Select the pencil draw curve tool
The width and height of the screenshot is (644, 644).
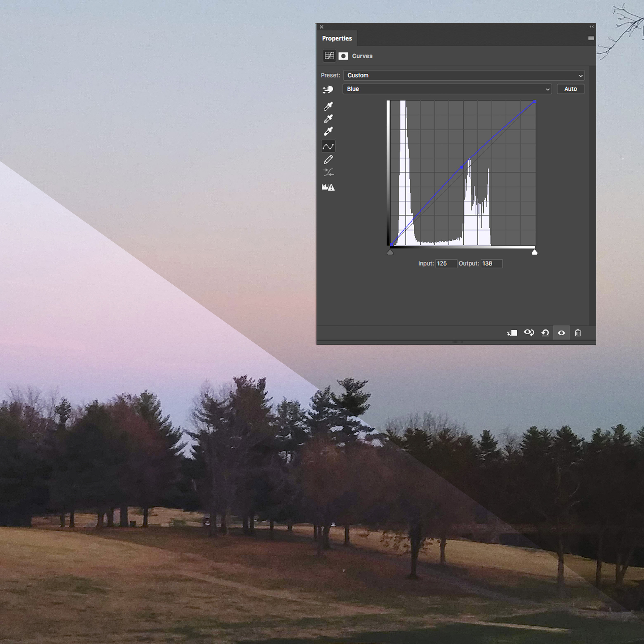tap(328, 160)
